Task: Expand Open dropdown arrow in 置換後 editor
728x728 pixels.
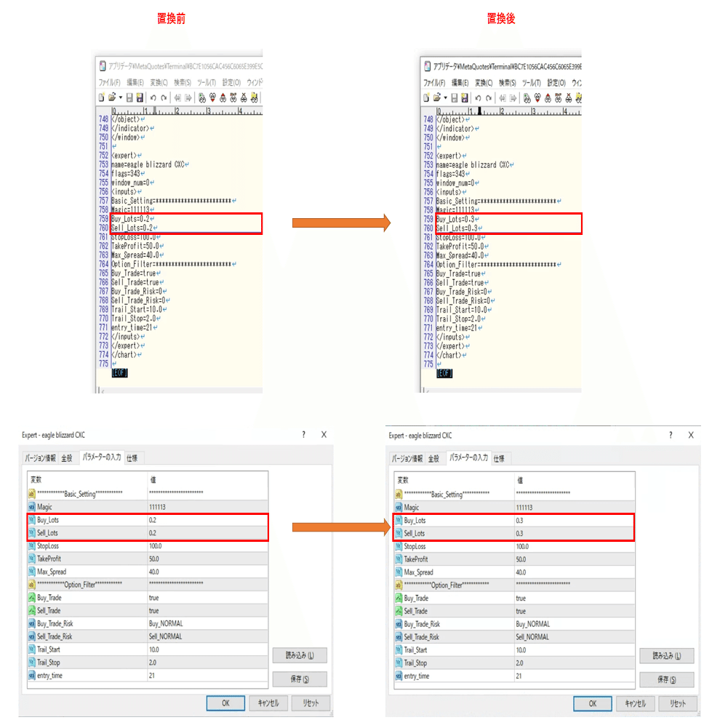Action: (445, 98)
